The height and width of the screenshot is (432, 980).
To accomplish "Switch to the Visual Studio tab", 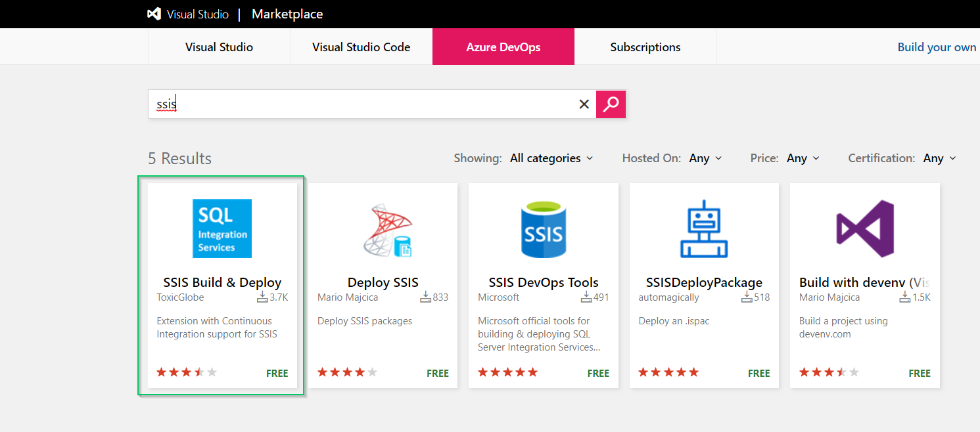I will coord(219,47).
